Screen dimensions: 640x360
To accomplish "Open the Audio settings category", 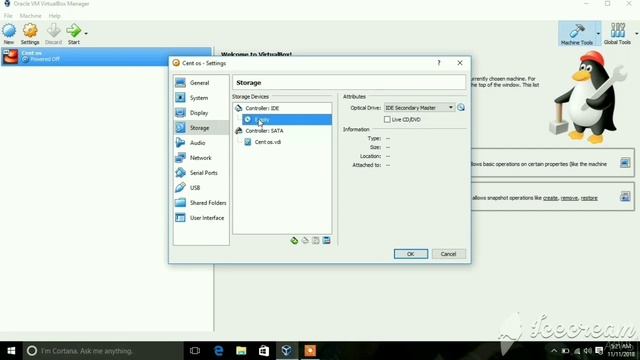I will (x=201, y=143).
